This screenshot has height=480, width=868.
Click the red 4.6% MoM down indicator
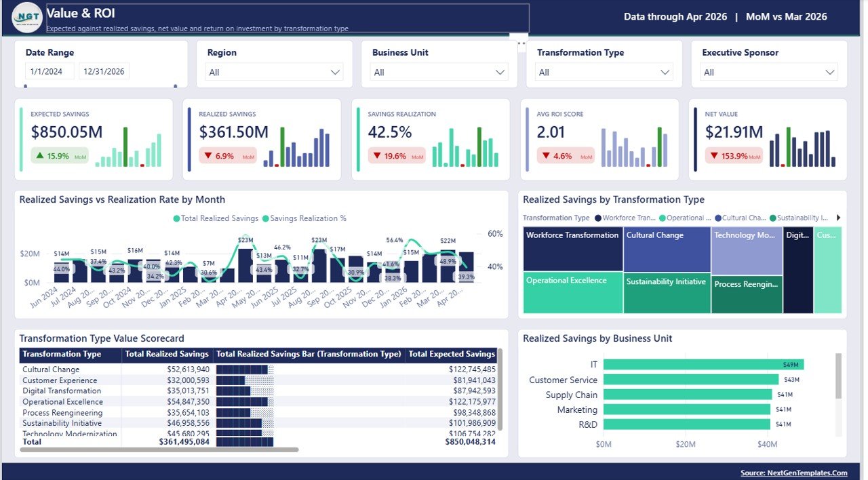[566, 157]
